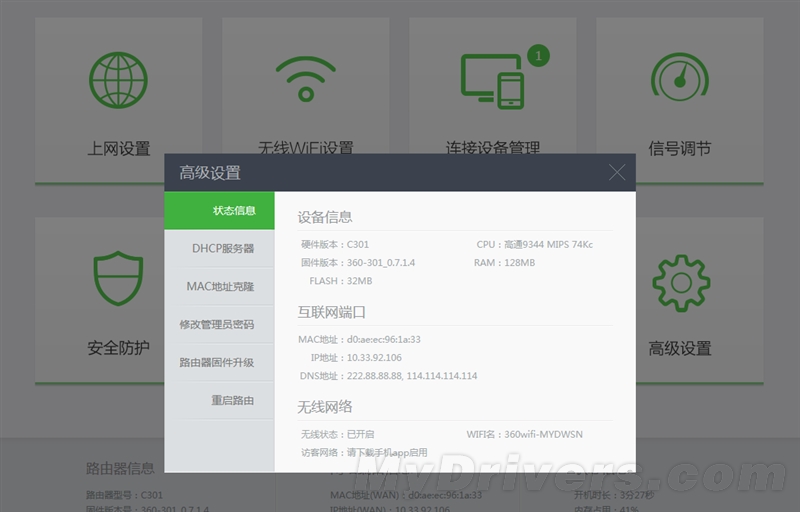The image size is (800, 512).
Task: Select the shield icon for 安全防护
Action: click(x=118, y=278)
